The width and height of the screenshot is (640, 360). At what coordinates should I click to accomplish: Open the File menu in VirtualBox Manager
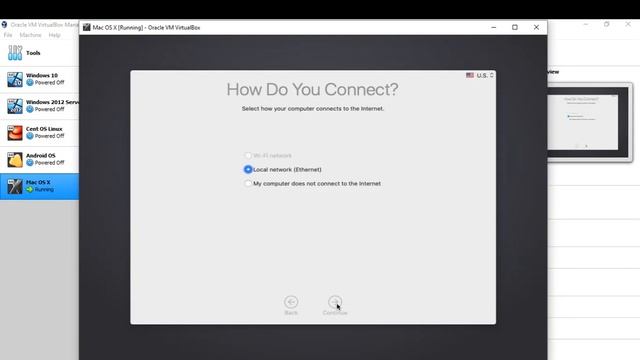click(8, 35)
